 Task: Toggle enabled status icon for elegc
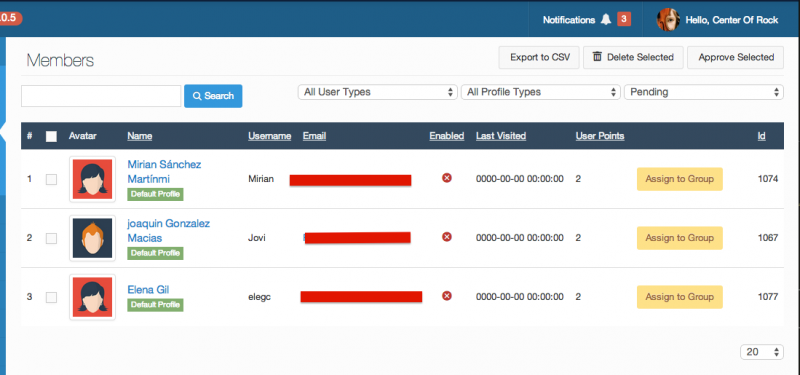(x=447, y=296)
